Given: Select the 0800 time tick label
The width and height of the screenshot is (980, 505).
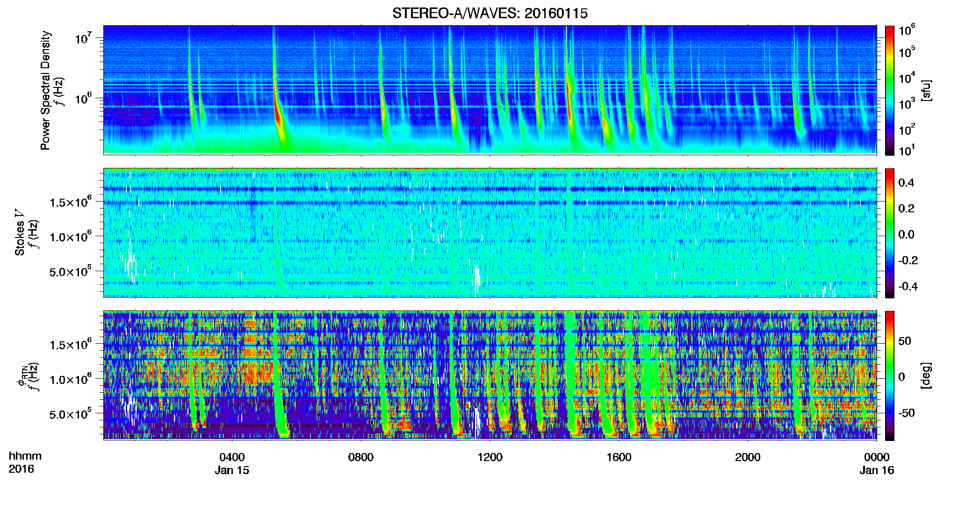Looking at the screenshot, I should point(361,457).
